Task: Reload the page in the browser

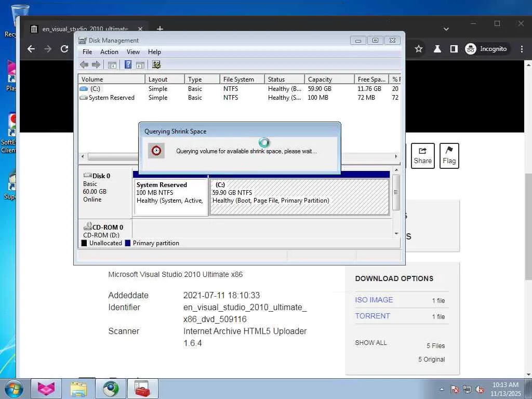Action: [64, 49]
